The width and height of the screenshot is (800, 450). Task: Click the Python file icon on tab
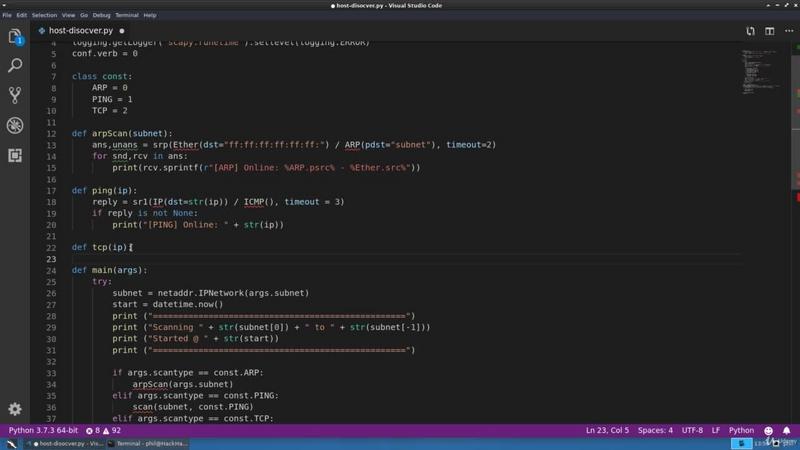pos(42,31)
